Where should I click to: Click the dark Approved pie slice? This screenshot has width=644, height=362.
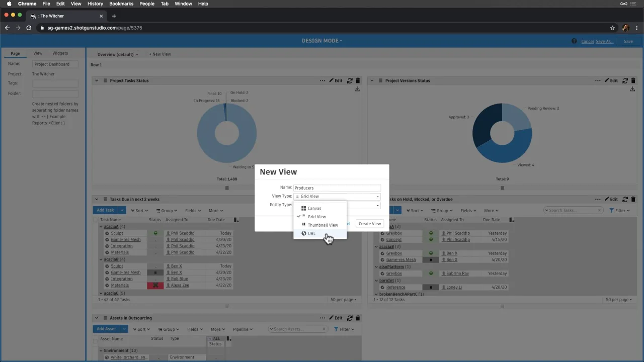click(x=484, y=126)
